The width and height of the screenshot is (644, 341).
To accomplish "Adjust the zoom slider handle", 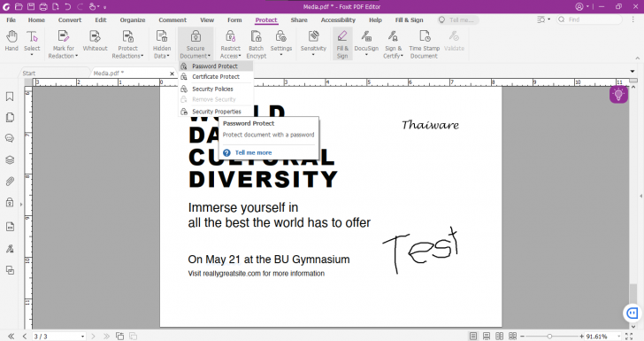I will tap(549, 337).
